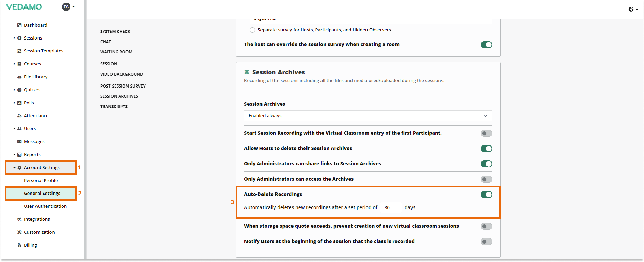Image resolution: width=644 pixels, height=262 pixels.
Task: Click the Courses book icon
Action: pos(19,64)
